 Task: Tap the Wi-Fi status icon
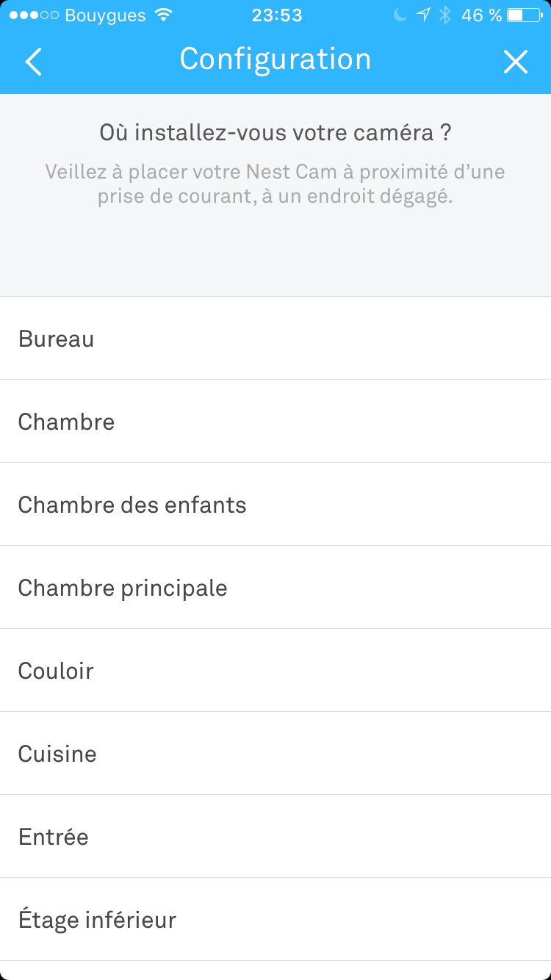tap(164, 15)
